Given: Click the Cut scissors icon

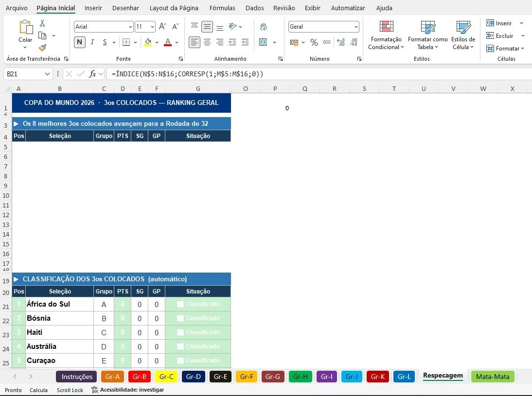Looking at the screenshot, I should coord(42,23).
